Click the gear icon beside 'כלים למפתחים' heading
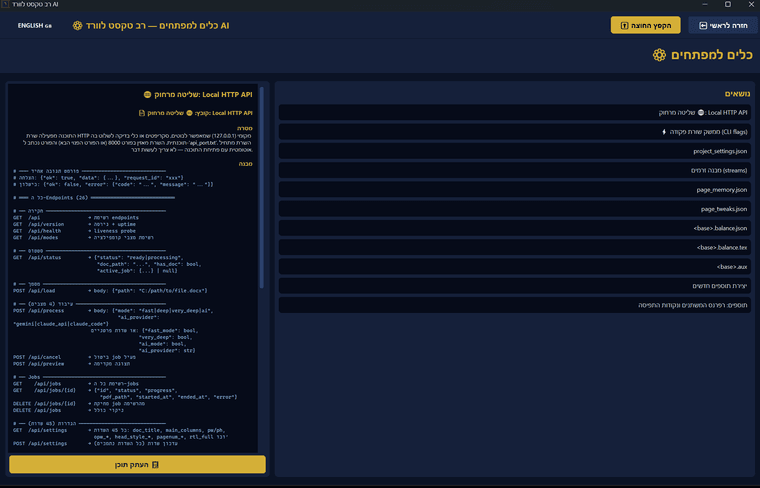Image resolution: width=760 pixels, height=488 pixels. tap(659, 55)
